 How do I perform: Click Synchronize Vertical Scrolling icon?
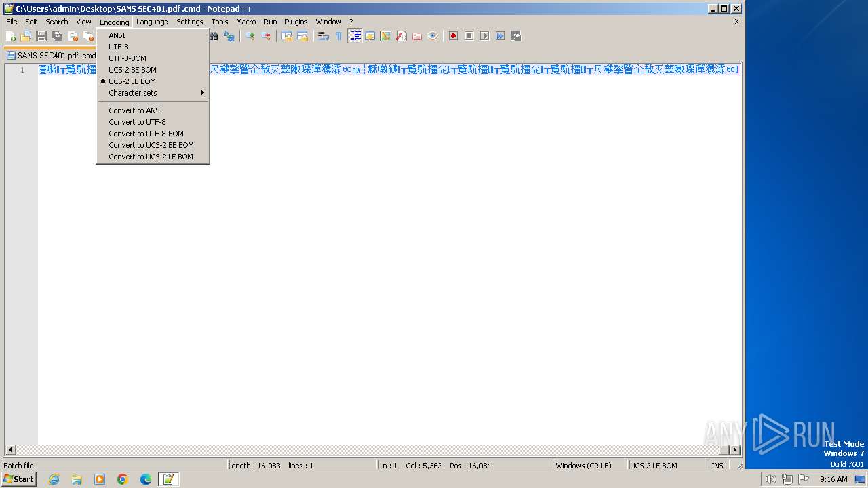[x=287, y=36]
